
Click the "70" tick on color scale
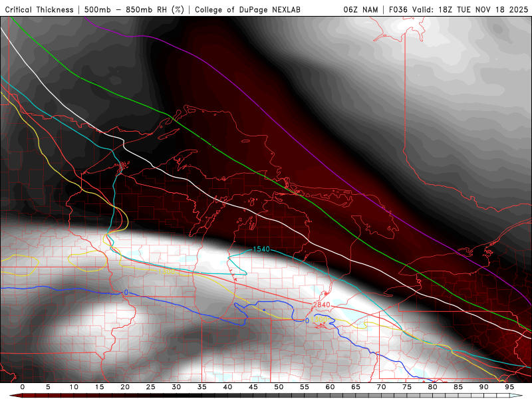(x=381, y=387)
